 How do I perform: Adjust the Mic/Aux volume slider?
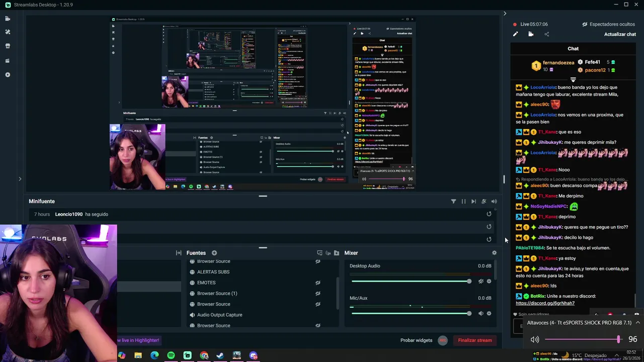[x=411, y=313]
